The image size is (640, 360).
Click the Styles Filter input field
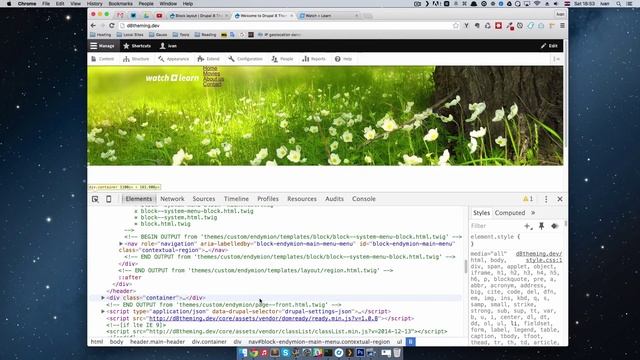tap(496, 226)
